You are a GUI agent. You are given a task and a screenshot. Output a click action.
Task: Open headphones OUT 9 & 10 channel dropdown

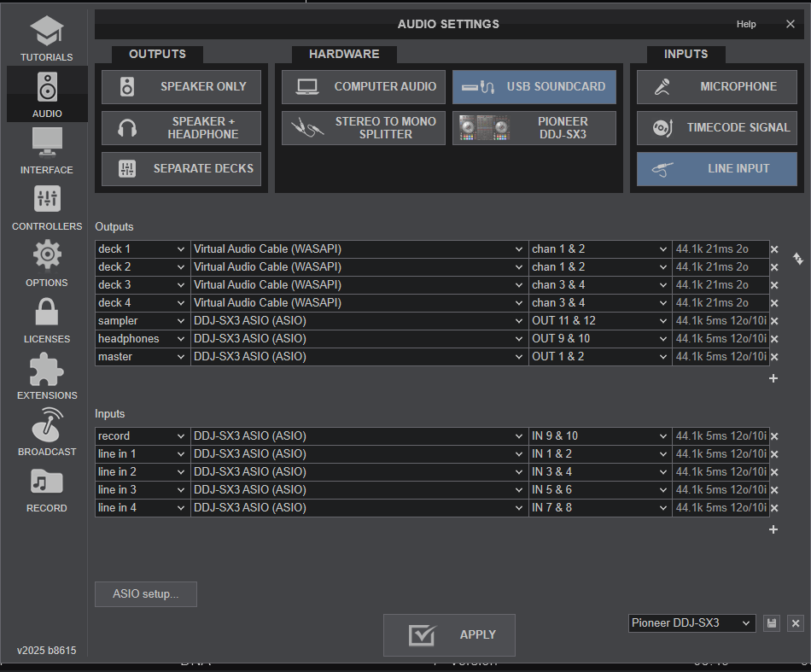pyautogui.click(x=600, y=339)
